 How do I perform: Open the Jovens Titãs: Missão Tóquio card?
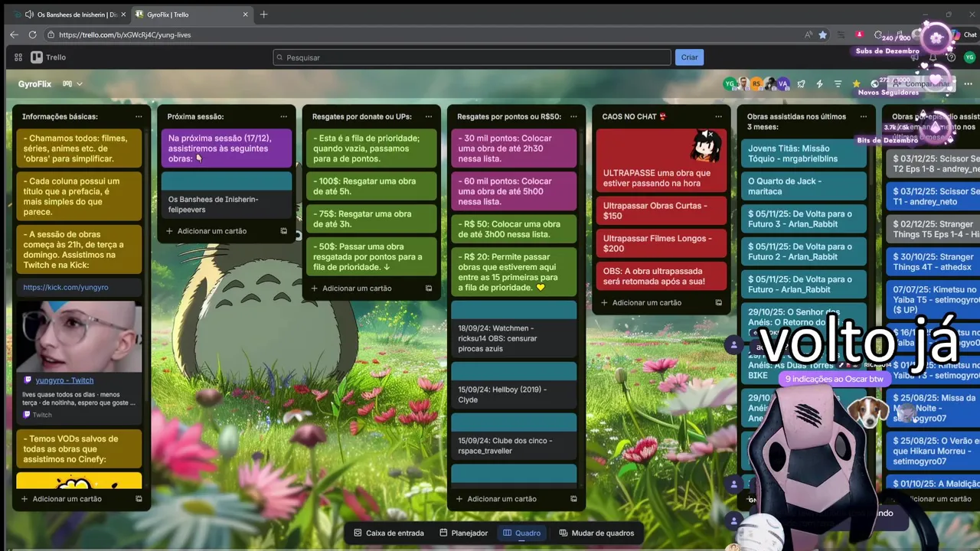point(803,153)
